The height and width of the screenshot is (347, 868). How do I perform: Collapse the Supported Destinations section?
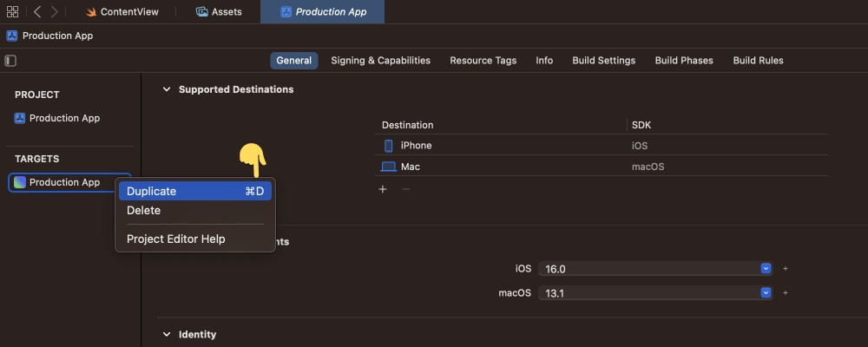click(x=167, y=89)
